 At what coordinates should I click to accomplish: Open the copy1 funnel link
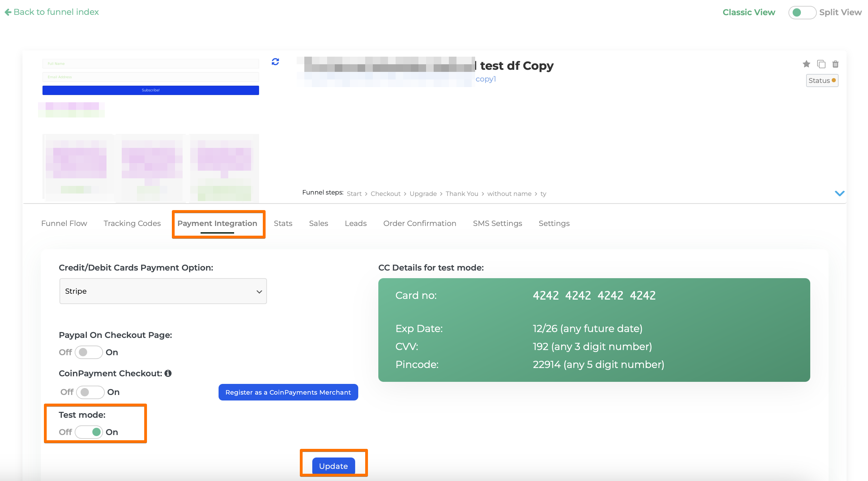(486, 79)
